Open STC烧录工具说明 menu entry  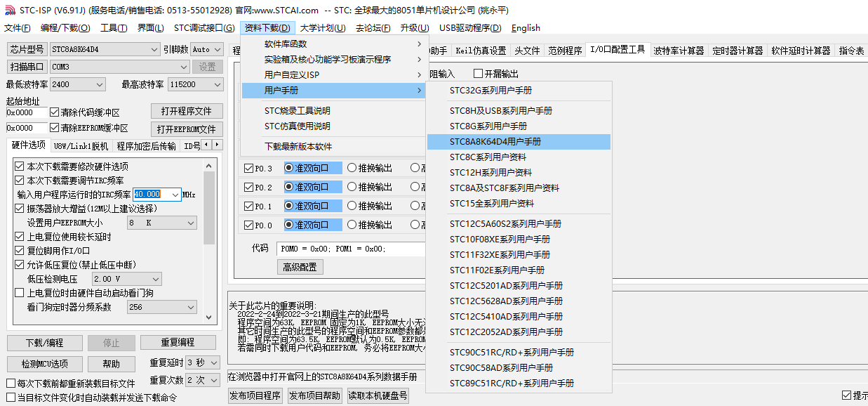pyautogui.click(x=334, y=110)
